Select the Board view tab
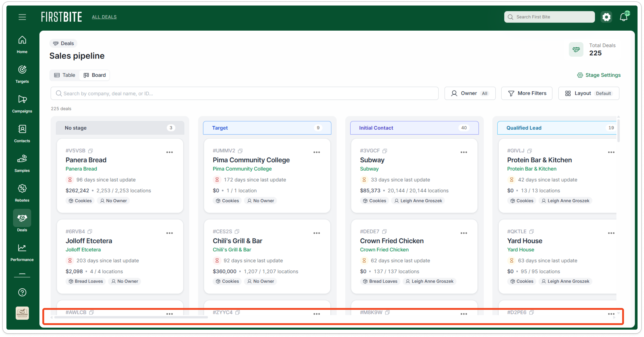 pos(95,75)
